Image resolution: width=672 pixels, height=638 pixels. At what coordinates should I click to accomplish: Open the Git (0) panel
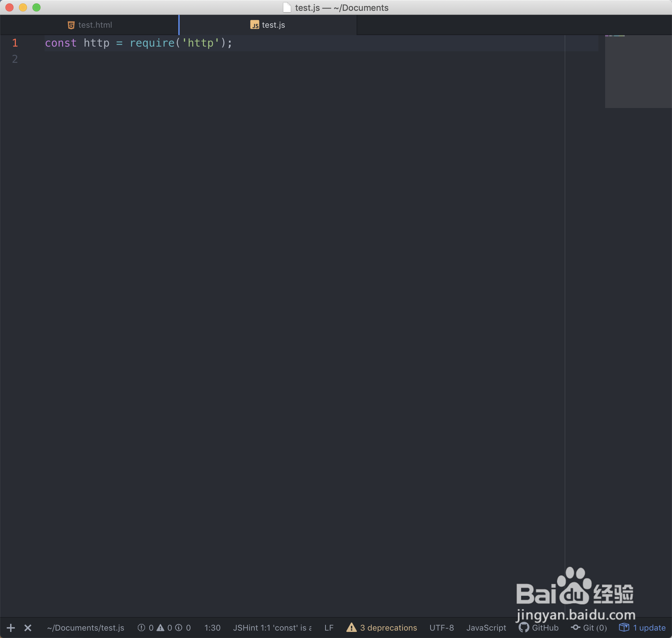(x=589, y=628)
